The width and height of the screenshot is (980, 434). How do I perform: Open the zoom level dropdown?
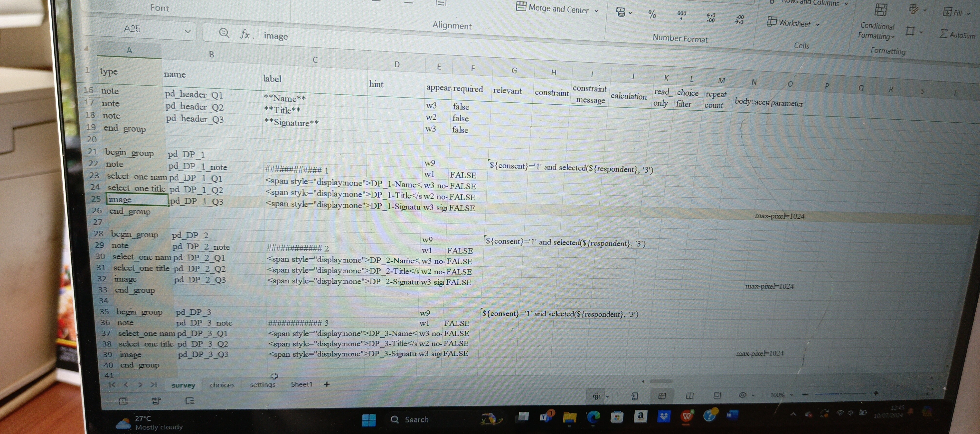point(792,395)
